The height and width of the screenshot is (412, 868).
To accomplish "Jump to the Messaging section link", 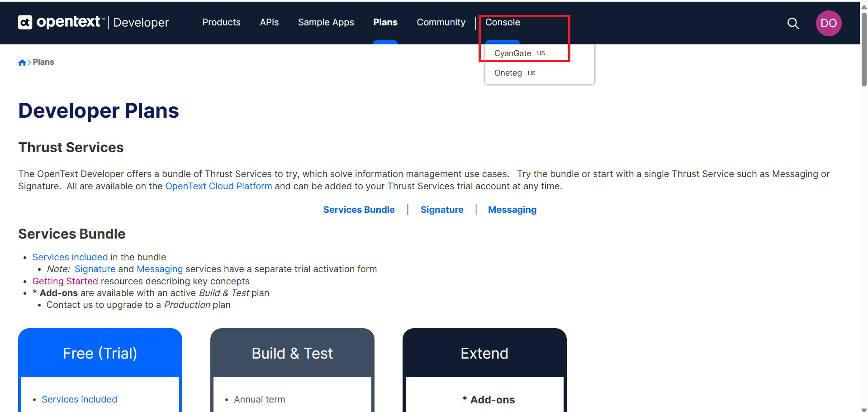I will point(512,210).
